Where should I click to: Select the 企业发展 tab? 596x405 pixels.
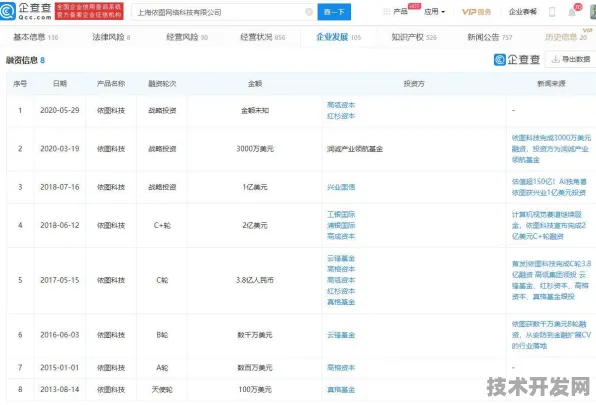338,37
